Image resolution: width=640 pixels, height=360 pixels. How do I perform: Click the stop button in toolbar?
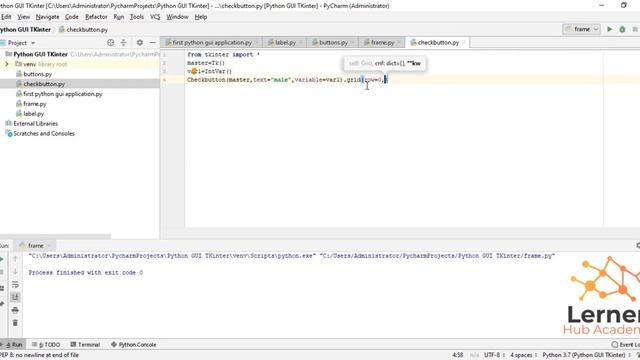tap(635, 29)
